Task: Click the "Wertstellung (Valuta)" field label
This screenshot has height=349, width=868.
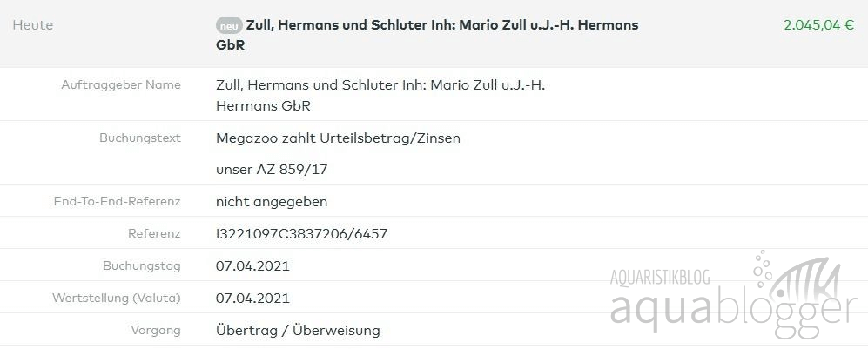Action: coord(117,299)
